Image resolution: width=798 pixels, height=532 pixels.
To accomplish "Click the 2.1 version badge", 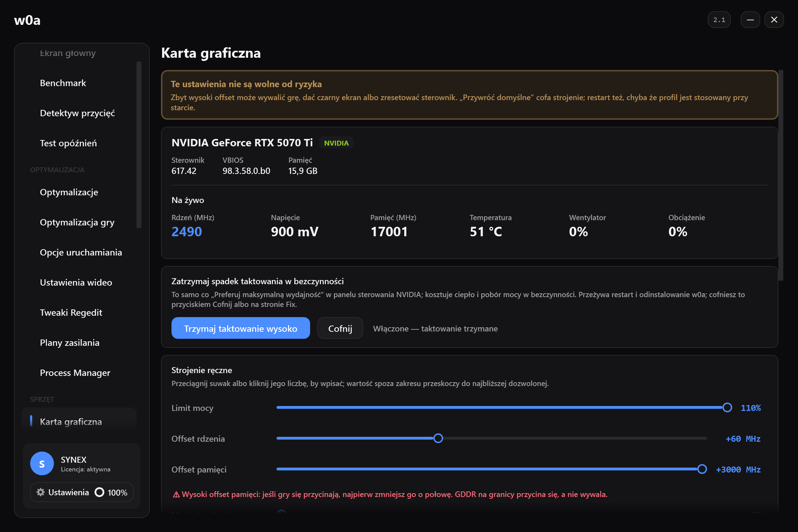I will click(719, 20).
